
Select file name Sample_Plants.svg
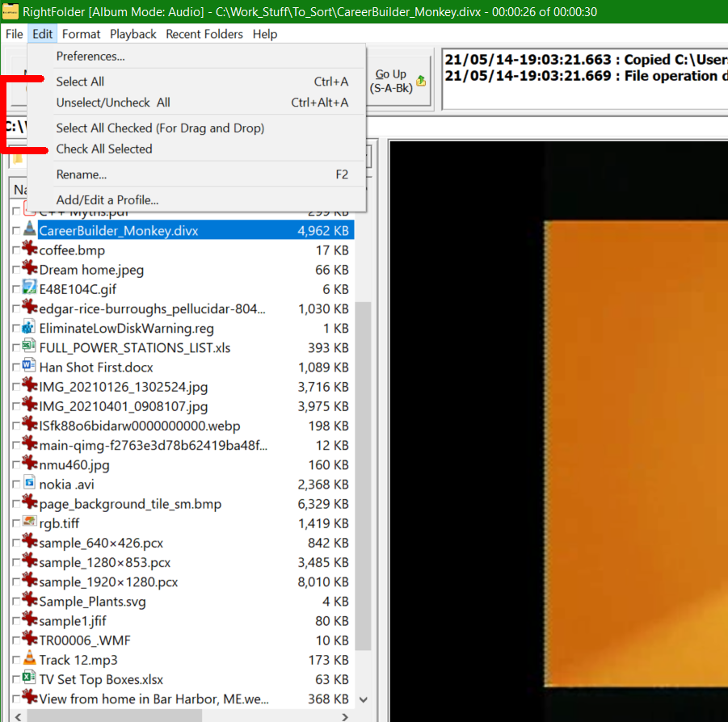pyautogui.click(x=92, y=602)
